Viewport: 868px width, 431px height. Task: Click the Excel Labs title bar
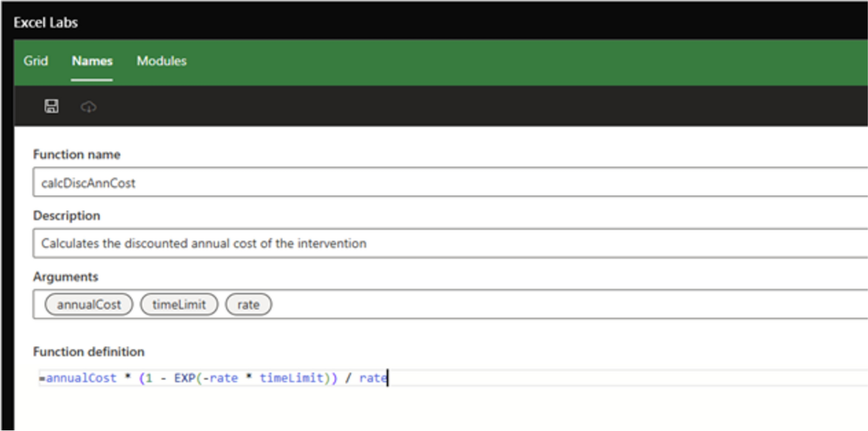(45, 23)
